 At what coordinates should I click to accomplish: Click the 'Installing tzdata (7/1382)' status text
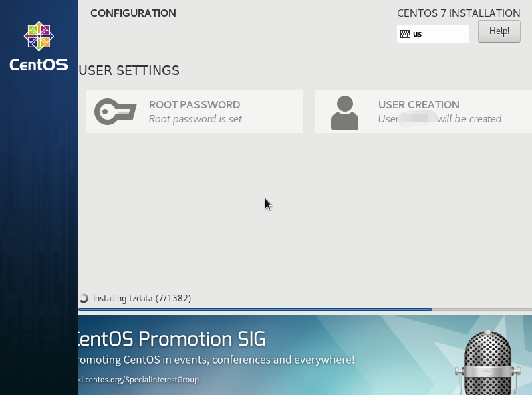click(142, 298)
